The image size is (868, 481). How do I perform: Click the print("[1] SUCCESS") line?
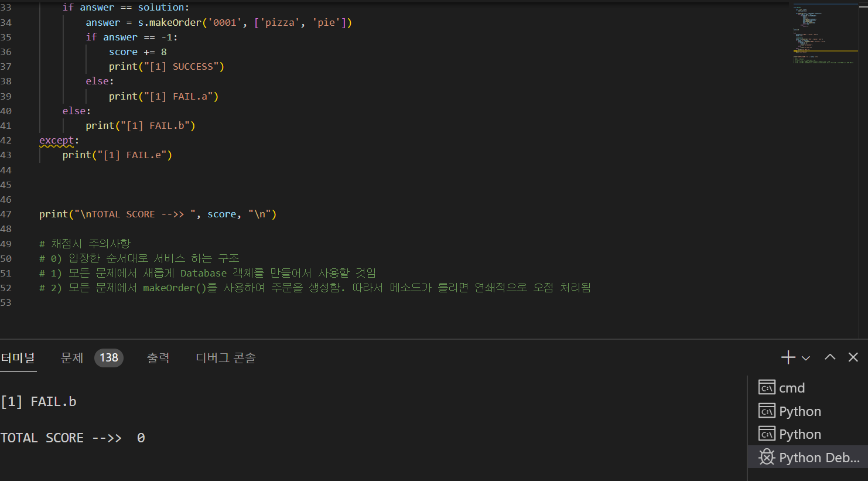pyautogui.click(x=166, y=67)
